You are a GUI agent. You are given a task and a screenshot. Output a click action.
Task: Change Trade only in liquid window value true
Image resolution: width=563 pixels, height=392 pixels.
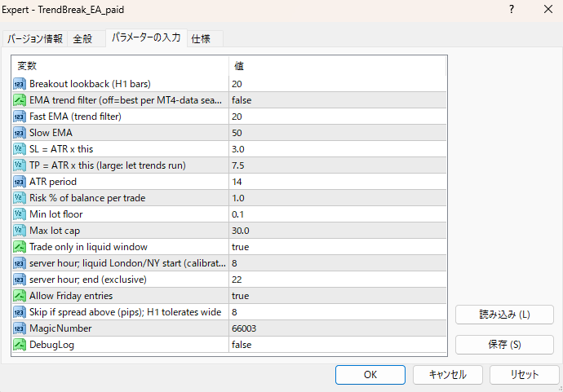[338, 247]
